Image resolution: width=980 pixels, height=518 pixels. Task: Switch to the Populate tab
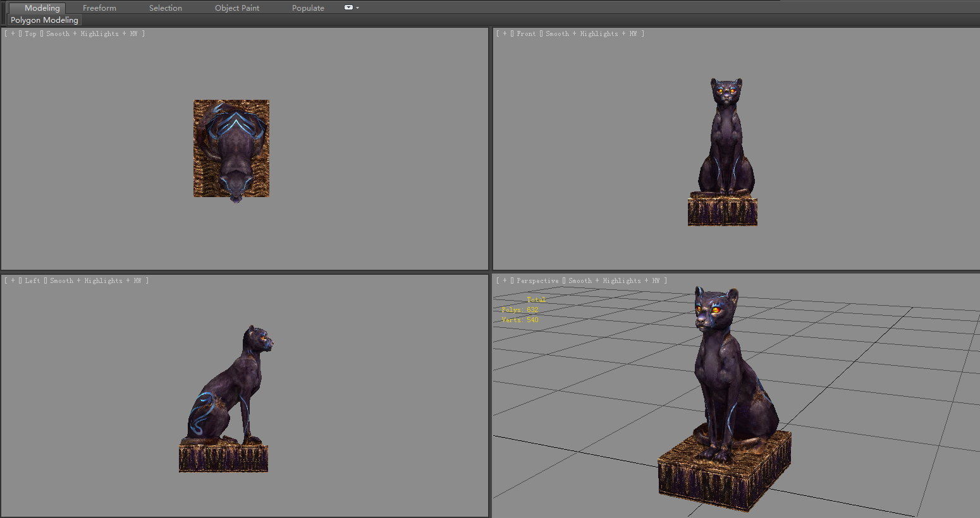coord(308,8)
